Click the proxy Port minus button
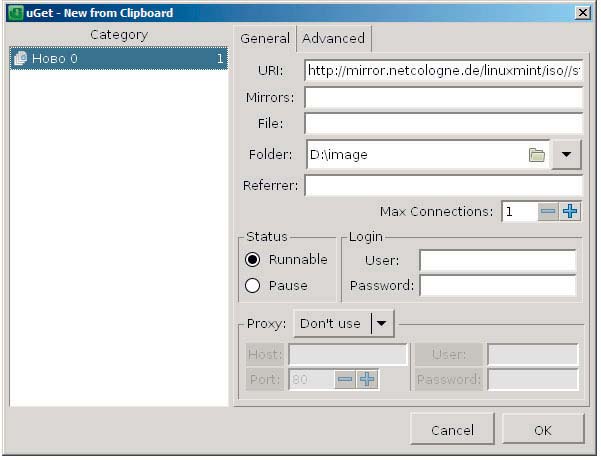The width and height of the screenshot is (601, 460). pyautogui.click(x=345, y=380)
